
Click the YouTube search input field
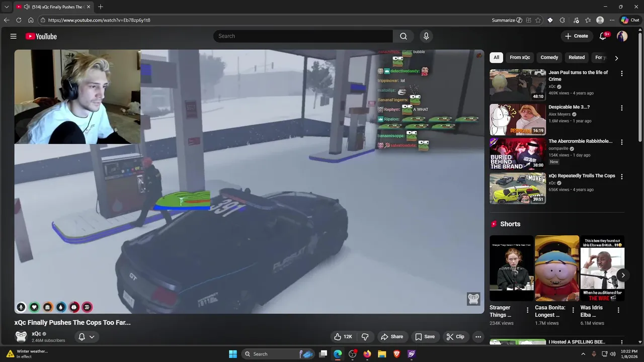[x=303, y=36]
